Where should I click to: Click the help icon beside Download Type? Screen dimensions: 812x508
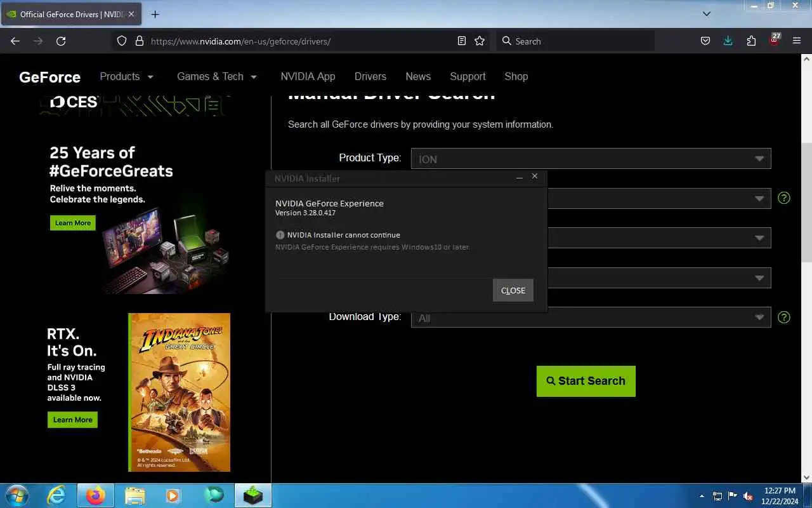pos(784,317)
